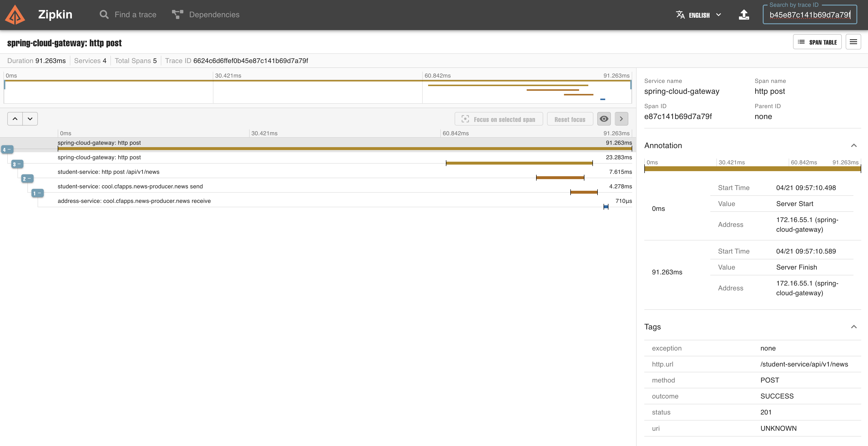Viewport: 868px width, 446px height.
Task: Click the Focus on selected span icon
Action: click(x=465, y=119)
